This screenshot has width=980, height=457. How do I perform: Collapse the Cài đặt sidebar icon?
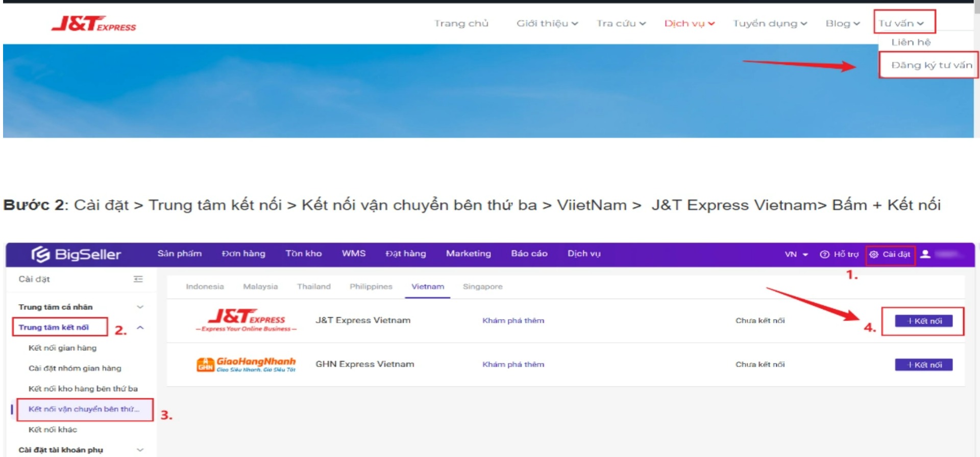[138, 279]
